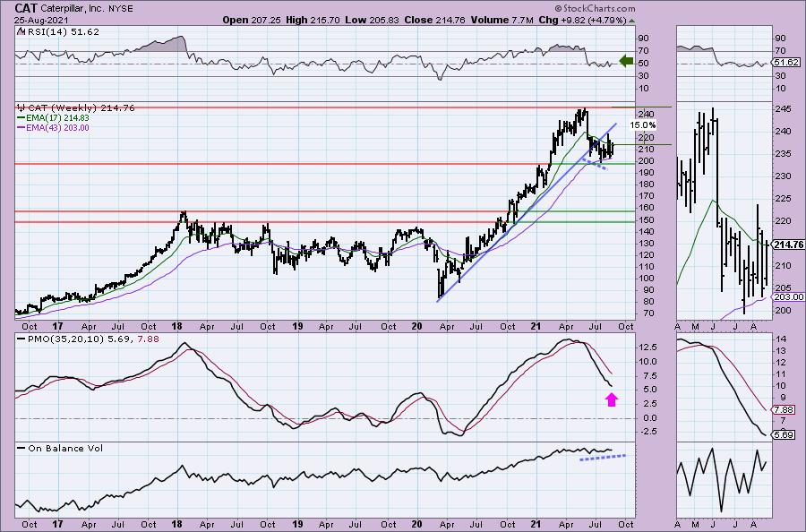This screenshot has height=532, width=806.
Task: Click the Volume 7.7M value
Action: (502, 20)
